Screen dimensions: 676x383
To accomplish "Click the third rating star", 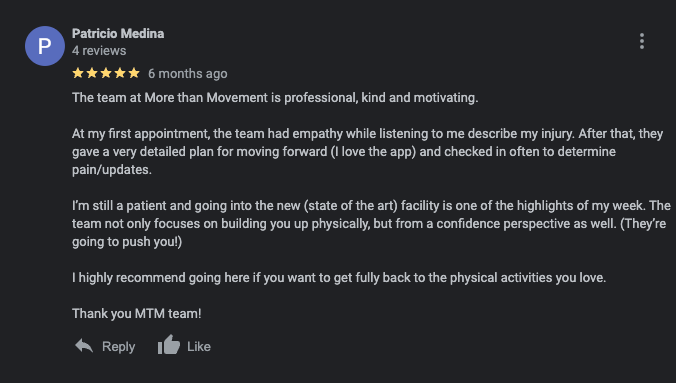I will tap(106, 73).
